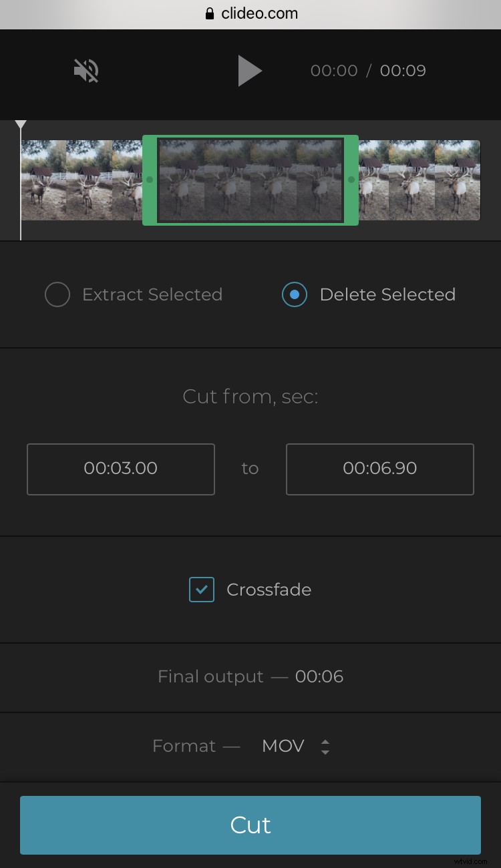Open the Format dropdown showing MOV
501x868 pixels.
[283, 746]
